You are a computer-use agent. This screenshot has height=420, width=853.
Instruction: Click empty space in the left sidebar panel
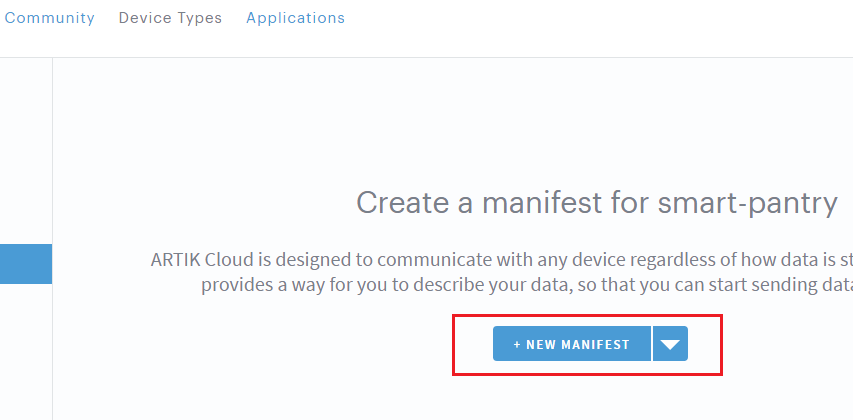pyautogui.click(x=26, y=150)
